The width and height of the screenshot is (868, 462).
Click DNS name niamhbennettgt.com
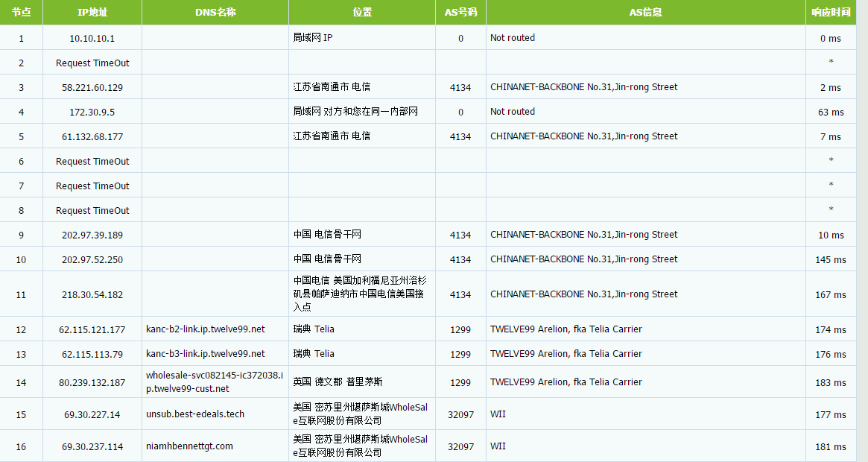pyautogui.click(x=189, y=446)
